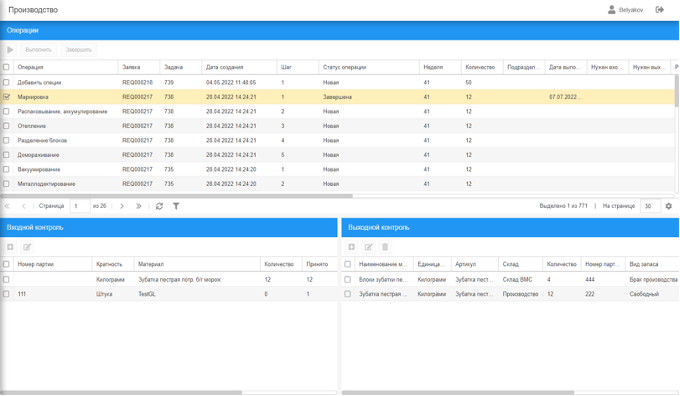The height and width of the screenshot is (396, 680).
Task: Go to next page of operations
Action: point(122,206)
